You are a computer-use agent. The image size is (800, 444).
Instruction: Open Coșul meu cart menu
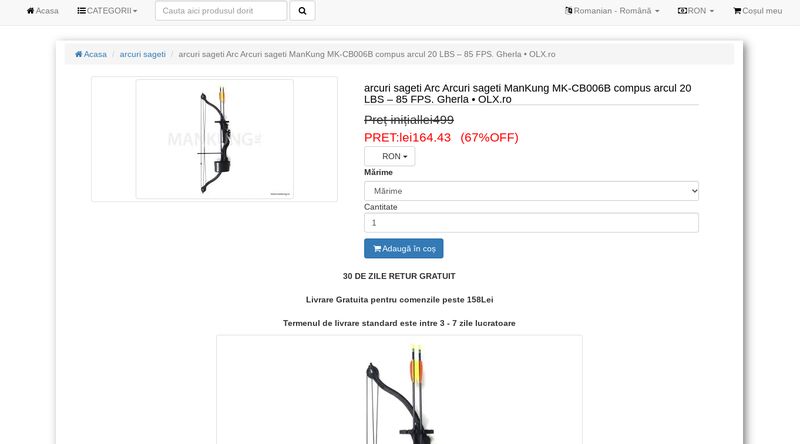coord(757,11)
